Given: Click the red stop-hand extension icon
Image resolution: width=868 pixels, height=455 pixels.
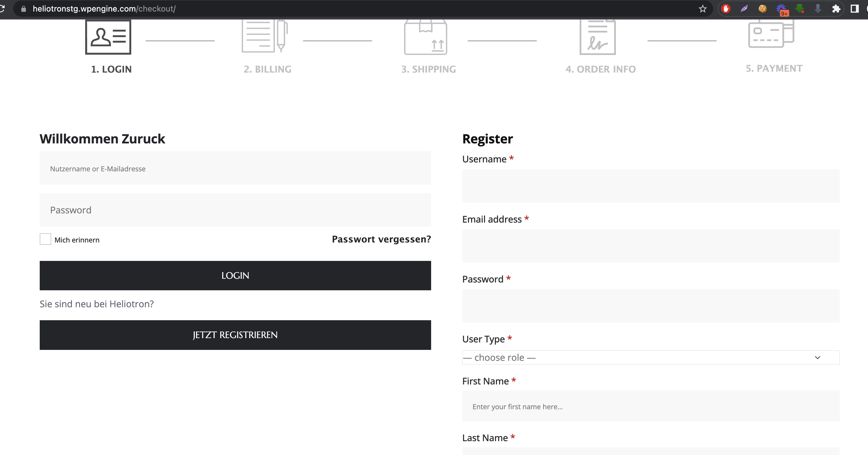Looking at the screenshot, I should (726, 9).
